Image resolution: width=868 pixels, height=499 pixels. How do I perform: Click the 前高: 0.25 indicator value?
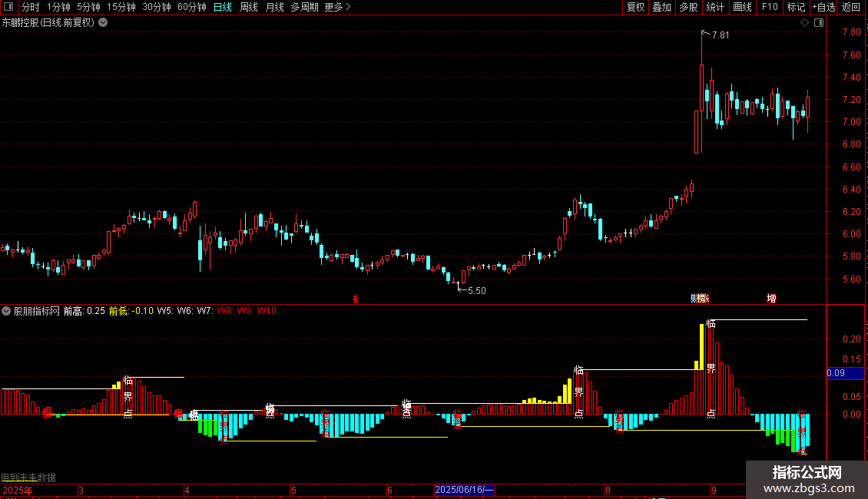tap(84, 311)
